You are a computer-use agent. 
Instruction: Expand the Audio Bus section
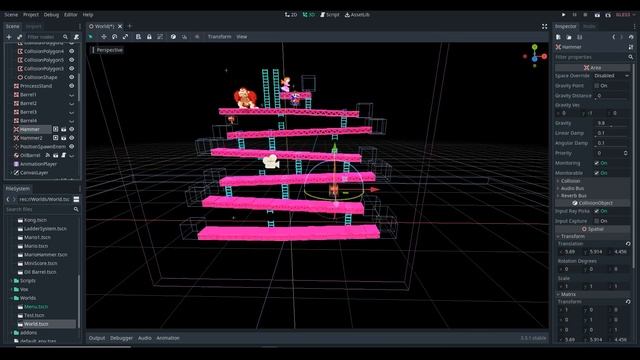point(592,189)
